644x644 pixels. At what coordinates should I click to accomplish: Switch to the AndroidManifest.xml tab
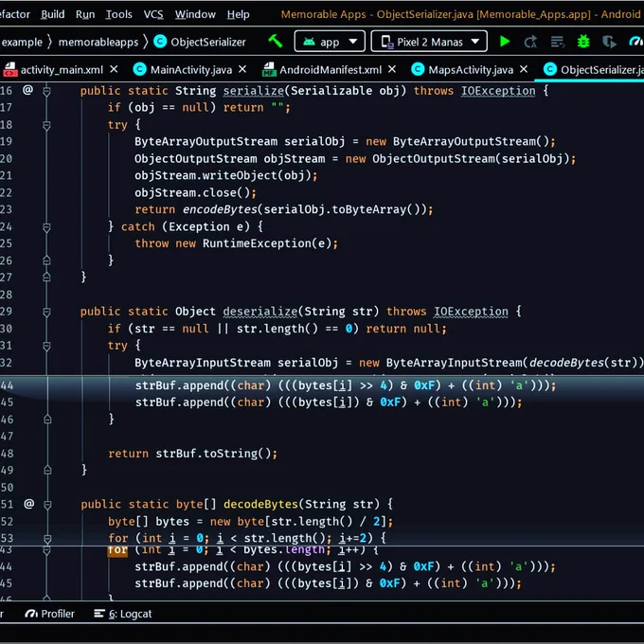pos(331,70)
